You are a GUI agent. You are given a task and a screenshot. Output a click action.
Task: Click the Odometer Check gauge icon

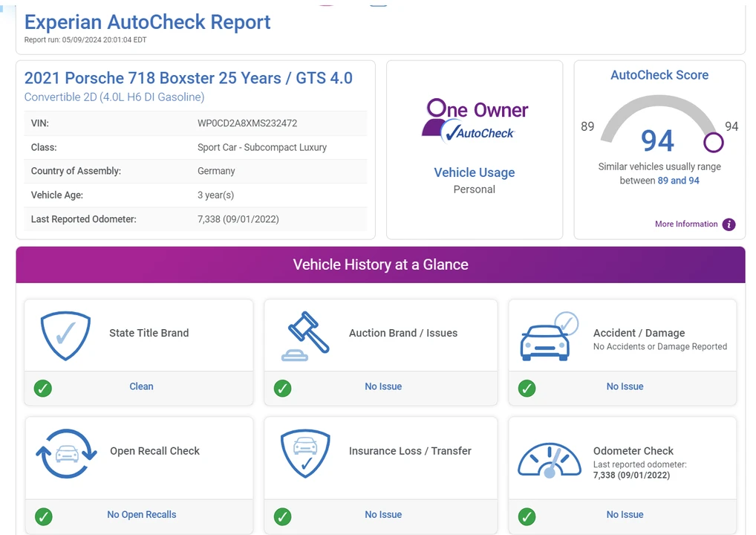coord(549,461)
